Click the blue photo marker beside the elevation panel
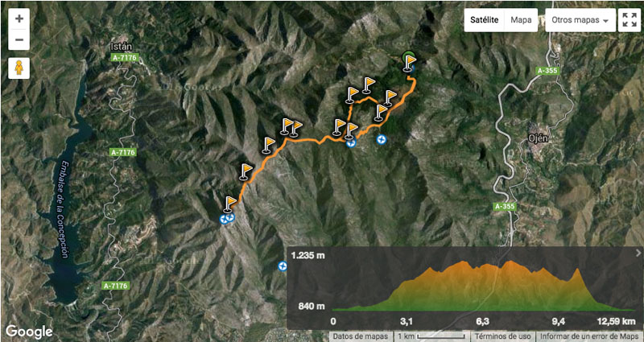The height and width of the screenshot is (342, 644). pyautogui.click(x=283, y=266)
